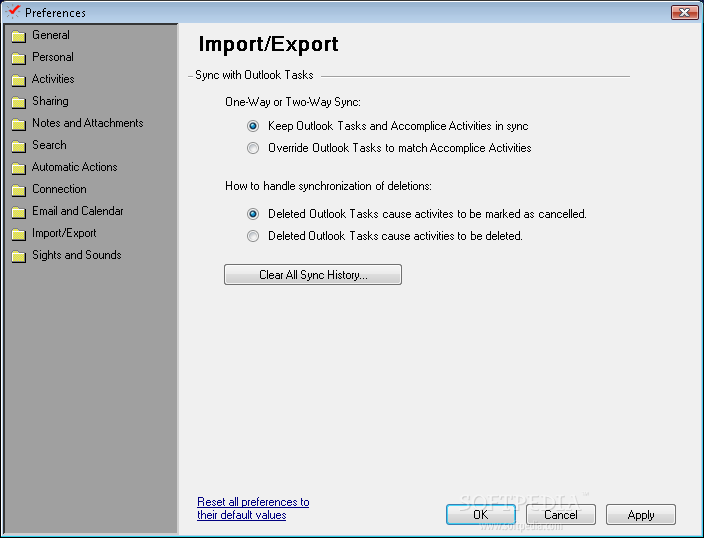Click the folder icon beside Activities
The height and width of the screenshot is (538, 704).
coord(18,80)
